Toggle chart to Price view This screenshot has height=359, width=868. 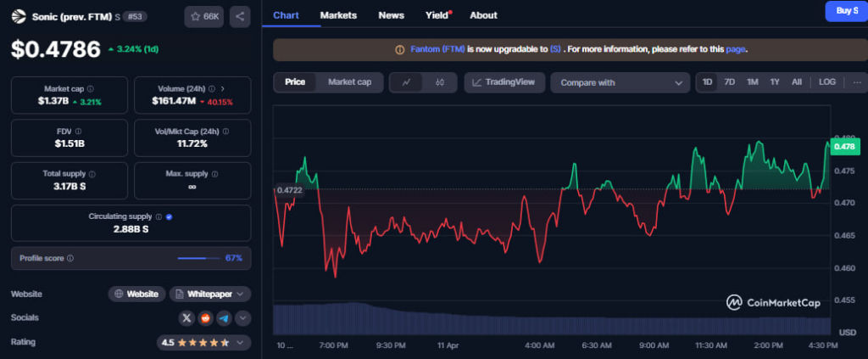tap(295, 82)
